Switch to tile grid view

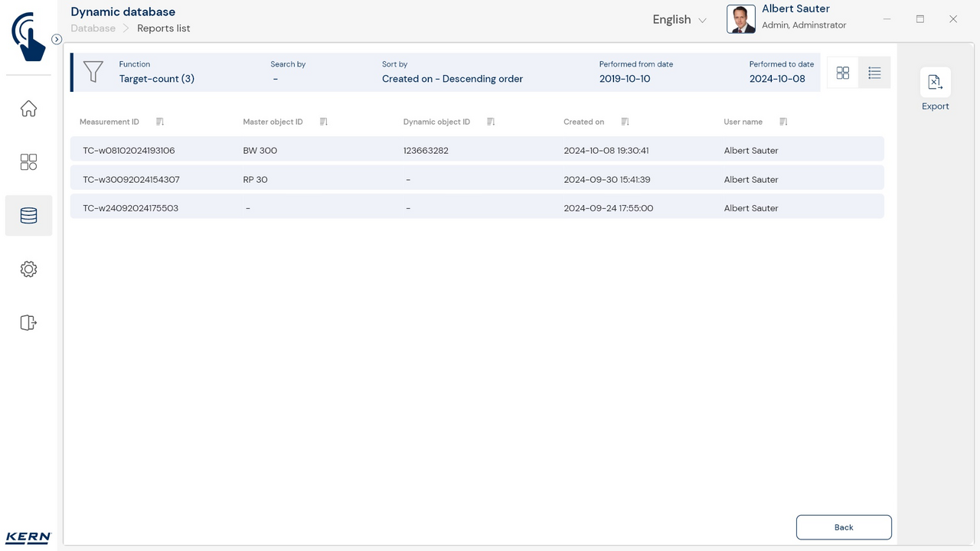pyautogui.click(x=843, y=73)
